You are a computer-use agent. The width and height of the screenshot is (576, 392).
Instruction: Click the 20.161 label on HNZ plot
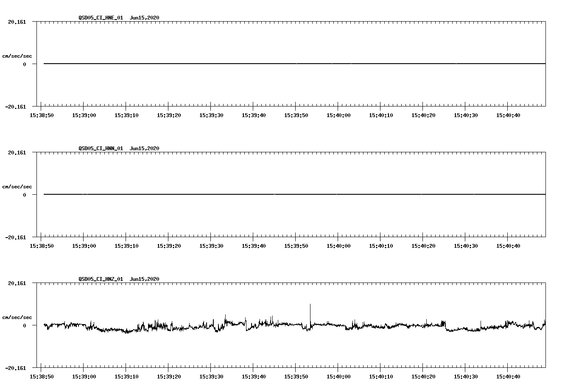(x=17, y=283)
